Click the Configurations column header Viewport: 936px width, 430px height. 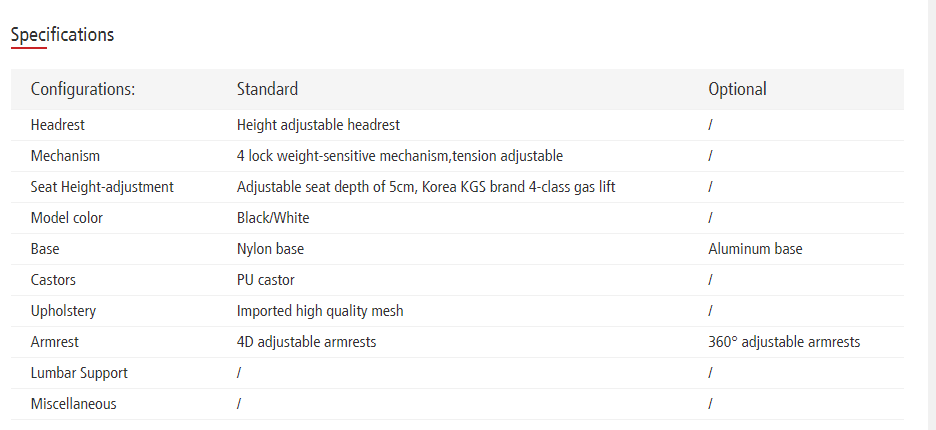pos(83,89)
